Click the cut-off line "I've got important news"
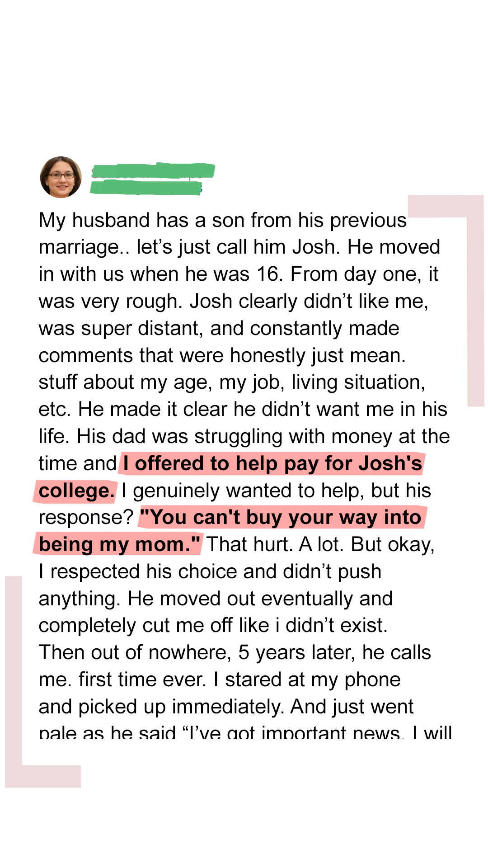 294,732
